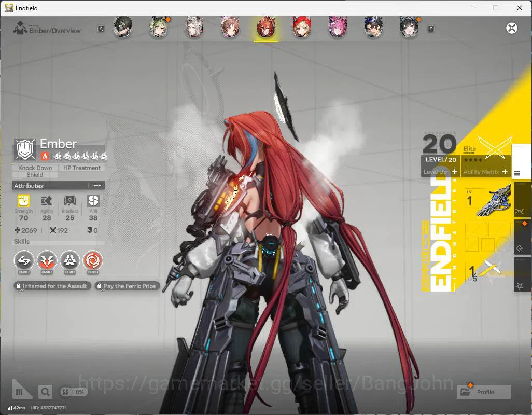This screenshot has height=415, width=532.
Task: Select the dark-haired masked operator portrait
Action: click(x=122, y=27)
